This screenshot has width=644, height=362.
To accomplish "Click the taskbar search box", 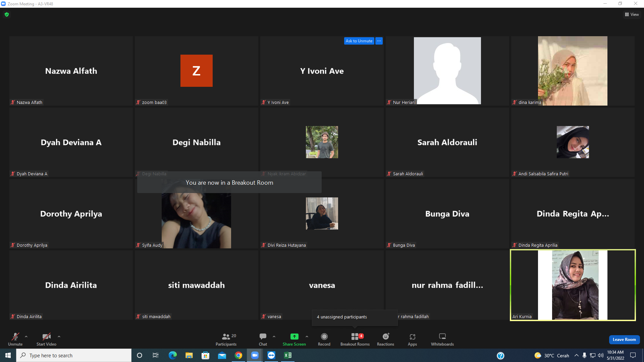I will click(x=74, y=355).
